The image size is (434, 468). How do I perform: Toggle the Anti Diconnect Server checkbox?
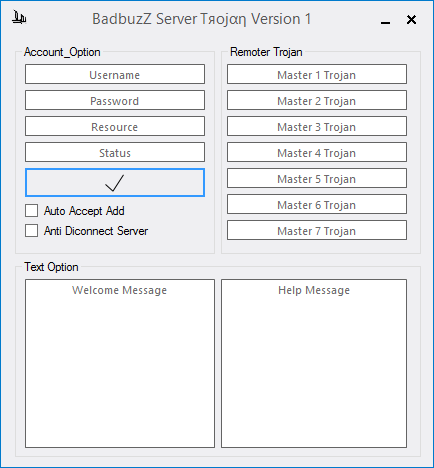point(32,231)
